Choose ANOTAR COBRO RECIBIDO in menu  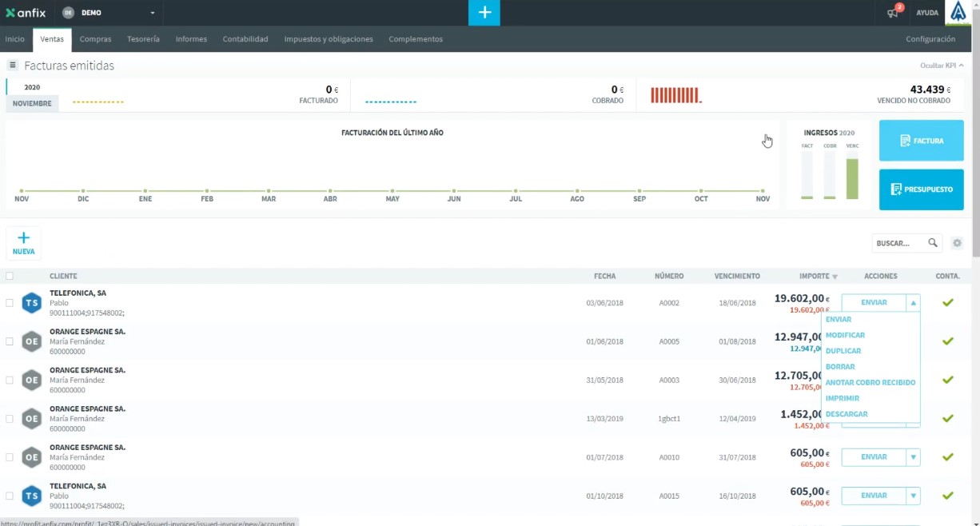point(870,382)
